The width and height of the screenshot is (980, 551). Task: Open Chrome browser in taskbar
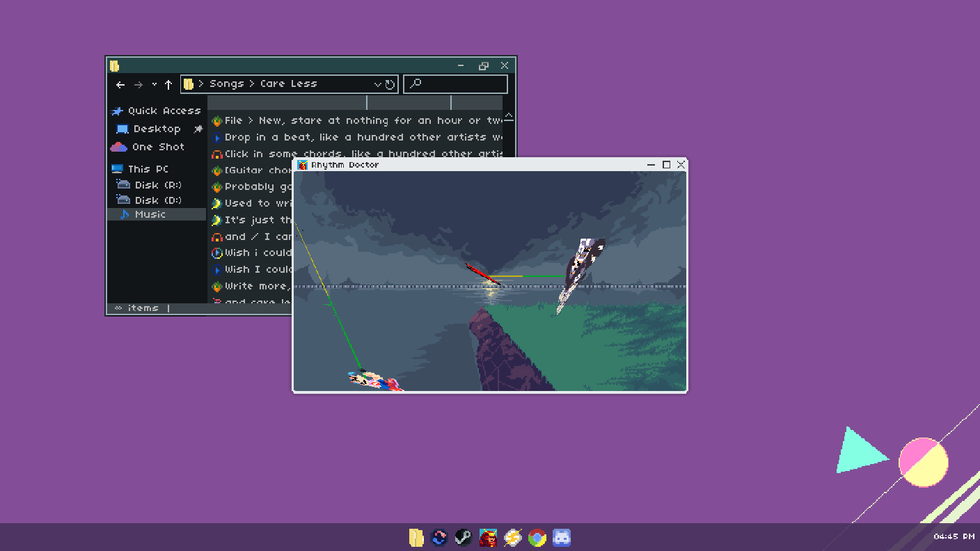pyautogui.click(x=537, y=537)
